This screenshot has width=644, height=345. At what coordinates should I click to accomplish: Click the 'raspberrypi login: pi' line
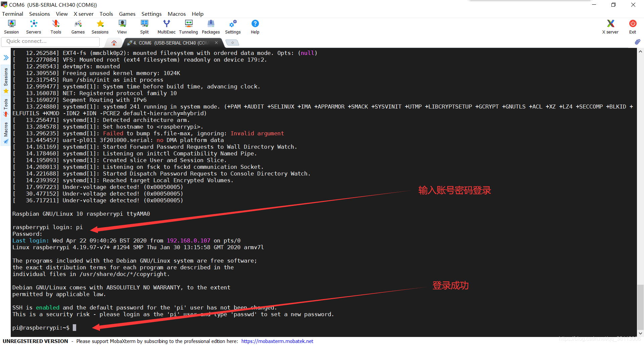click(47, 227)
